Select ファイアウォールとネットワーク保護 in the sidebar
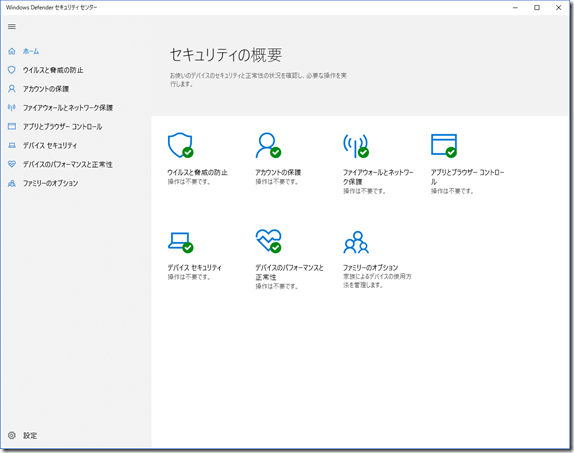Screen dimensions: 574x453 tap(68, 108)
